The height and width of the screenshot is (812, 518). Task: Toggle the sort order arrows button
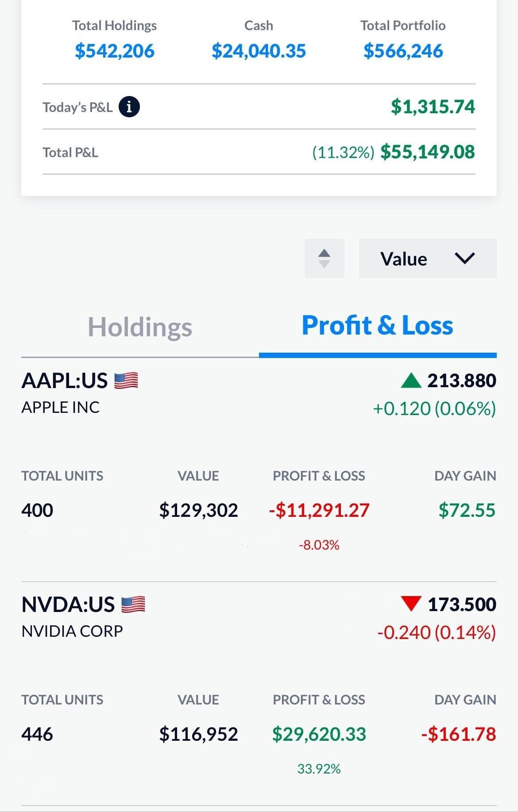[x=325, y=258]
